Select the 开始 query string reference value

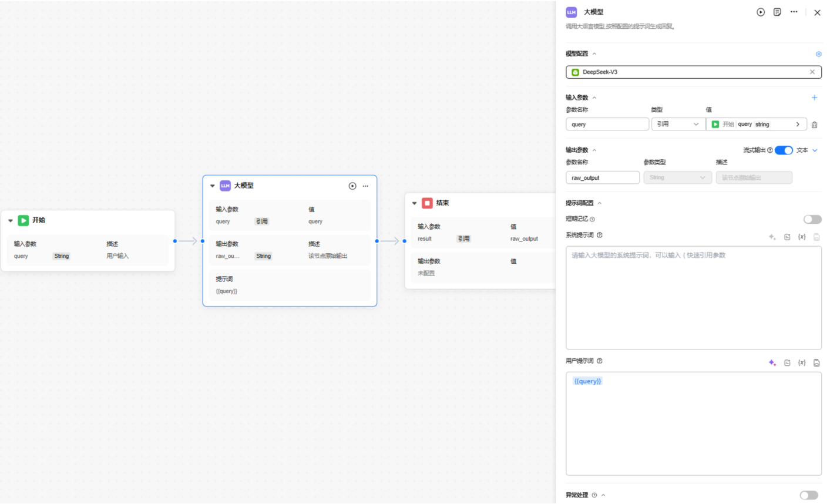click(757, 124)
